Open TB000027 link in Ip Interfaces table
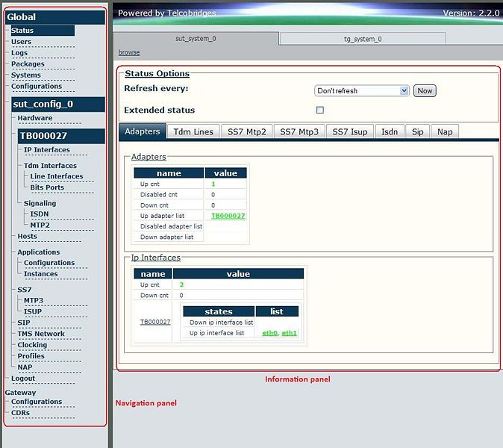This screenshot has height=448, width=503. point(155,322)
